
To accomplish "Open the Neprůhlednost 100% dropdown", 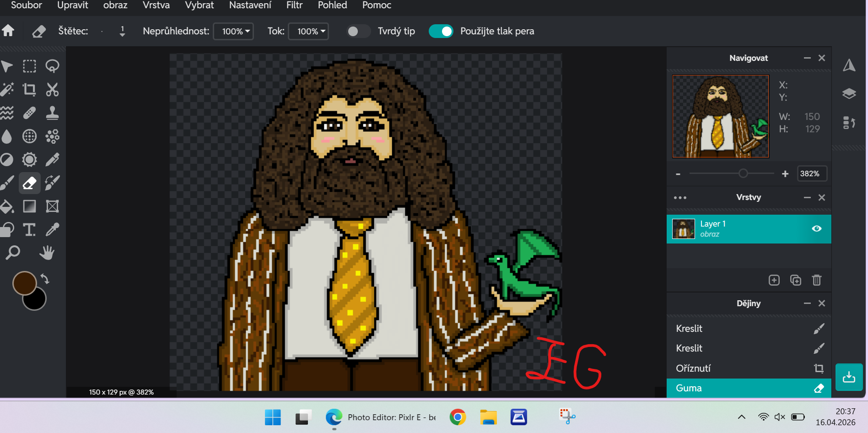I will [x=233, y=31].
